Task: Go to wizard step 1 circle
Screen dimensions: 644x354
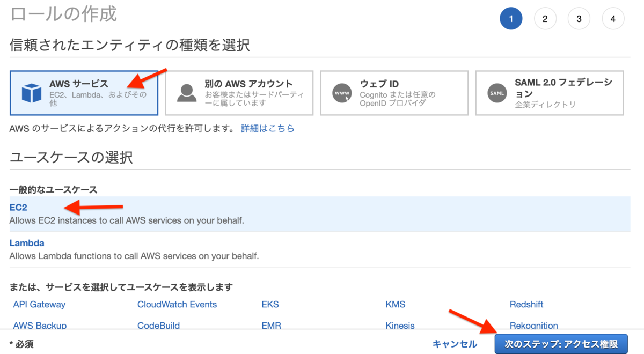Action: point(511,19)
